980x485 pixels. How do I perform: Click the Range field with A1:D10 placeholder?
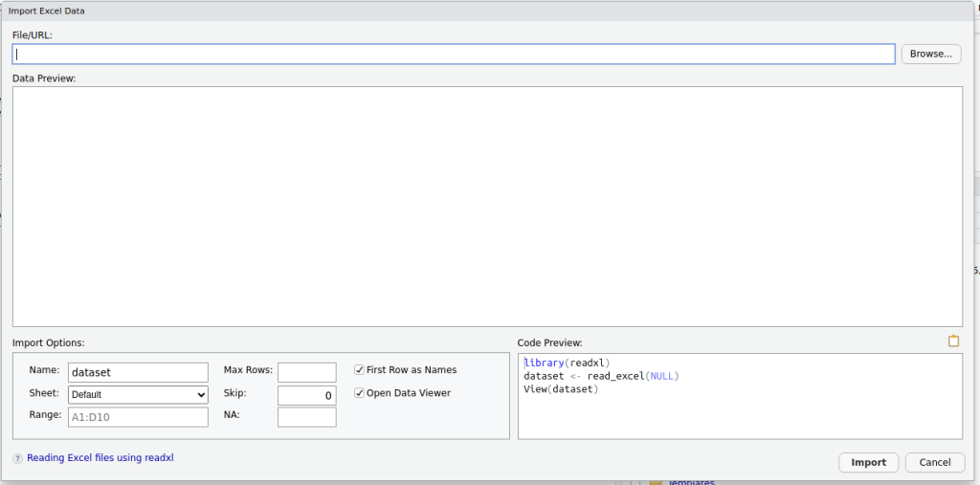[138, 417]
